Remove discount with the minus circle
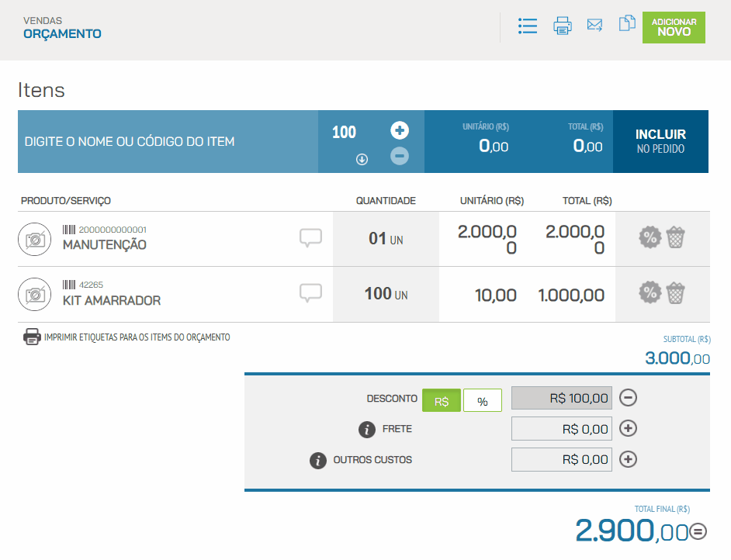This screenshot has height=560, width=731. (x=629, y=398)
